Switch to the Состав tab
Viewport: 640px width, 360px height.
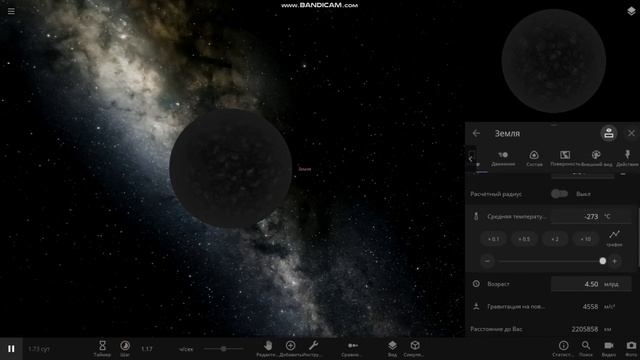coord(534,158)
